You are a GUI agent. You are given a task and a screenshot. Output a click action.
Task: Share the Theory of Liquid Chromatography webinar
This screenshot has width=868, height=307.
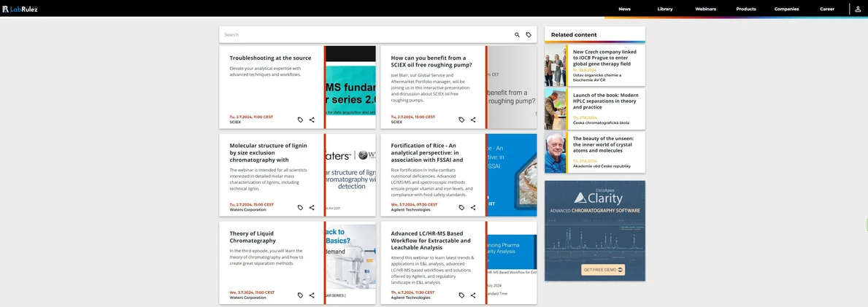pyautogui.click(x=312, y=295)
